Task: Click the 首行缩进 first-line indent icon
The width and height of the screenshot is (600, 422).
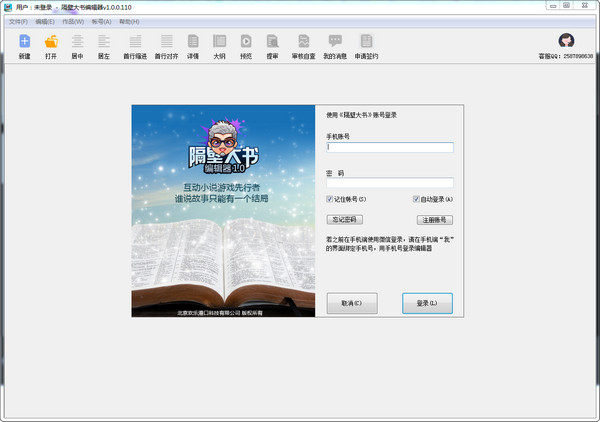Action: coord(135,41)
